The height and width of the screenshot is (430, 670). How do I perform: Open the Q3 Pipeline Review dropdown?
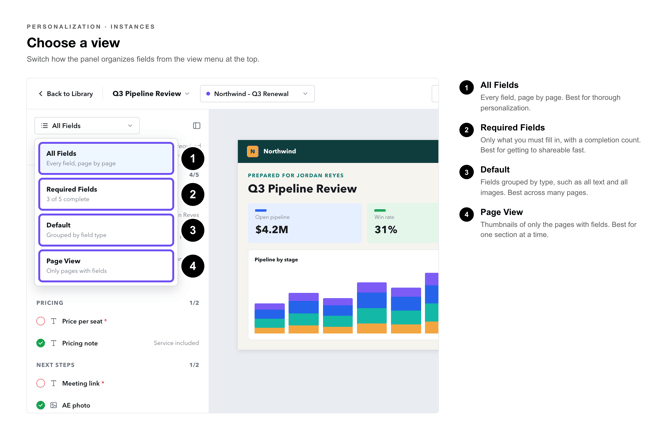tap(151, 94)
